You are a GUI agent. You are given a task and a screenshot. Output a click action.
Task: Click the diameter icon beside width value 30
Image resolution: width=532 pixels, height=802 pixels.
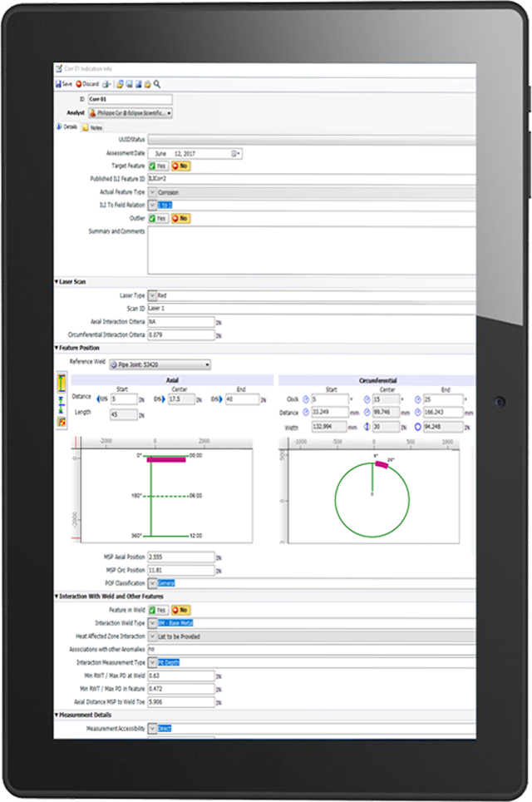tap(367, 427)
